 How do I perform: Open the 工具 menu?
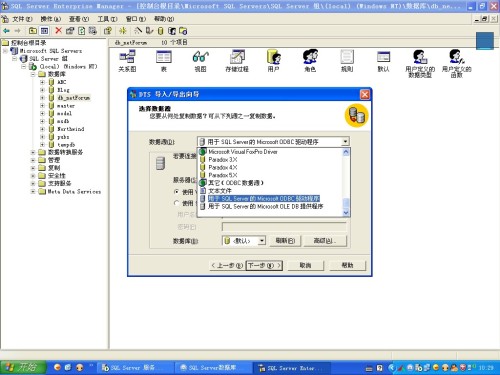107,19
